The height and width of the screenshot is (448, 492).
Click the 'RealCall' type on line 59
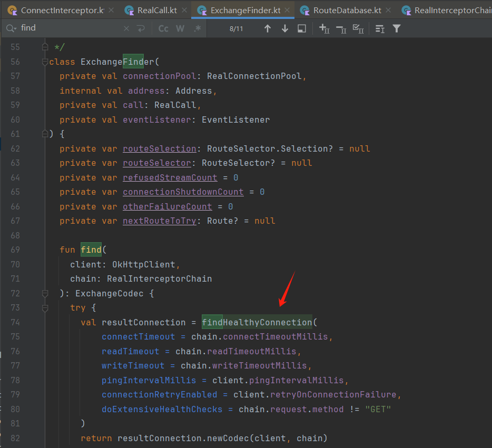[175, 105]
